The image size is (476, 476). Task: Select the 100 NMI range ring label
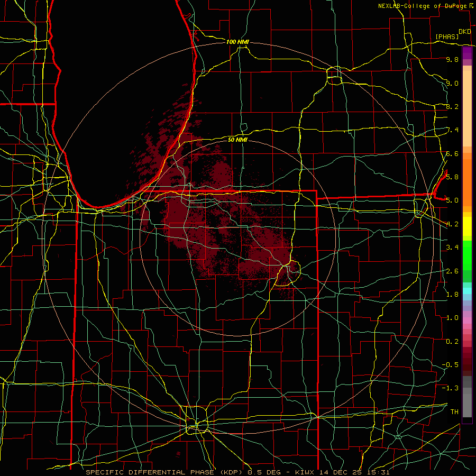pos(237,42)
